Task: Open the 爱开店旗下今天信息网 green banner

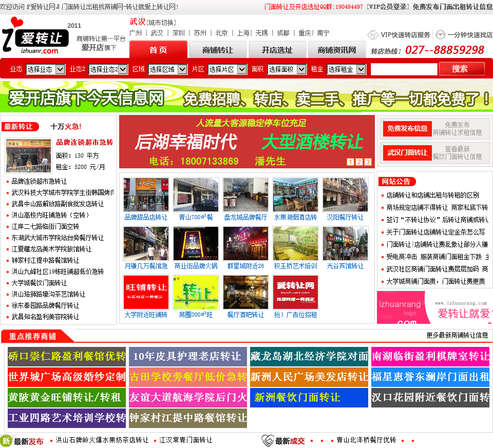Action: pyautogui.click(x=246, y=98)
